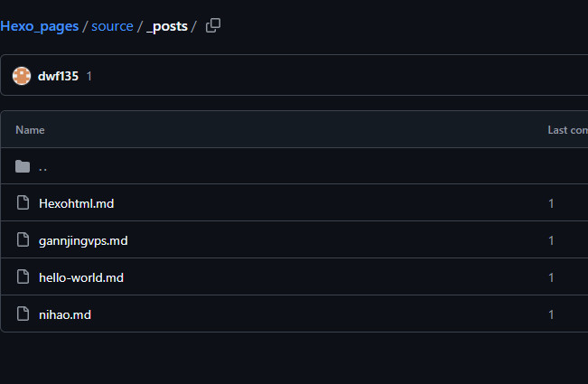Viewport: 588px width, 384px height.
Task: Open the Hexo_pages repository breadcrumb
Action: click(40, 26)
